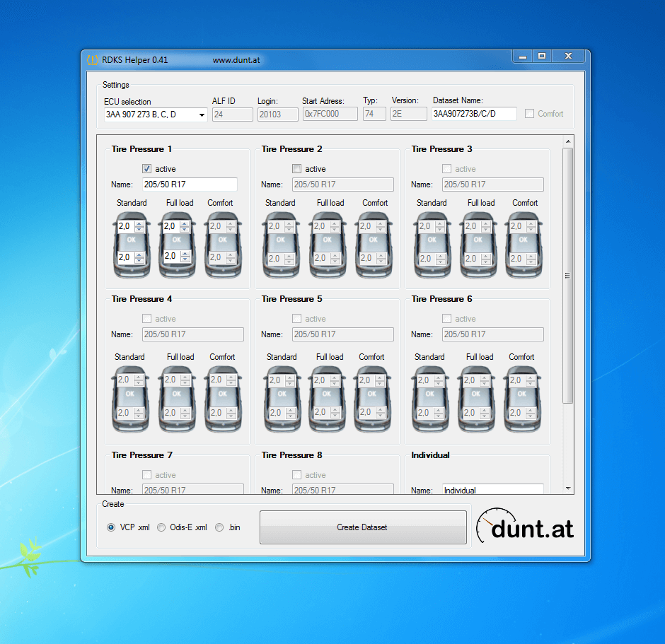The width and height of the screenshot is (665, 644).
Task: Toggle the Tire Pressure 5 active checkbox
Action: coord(297,319)
